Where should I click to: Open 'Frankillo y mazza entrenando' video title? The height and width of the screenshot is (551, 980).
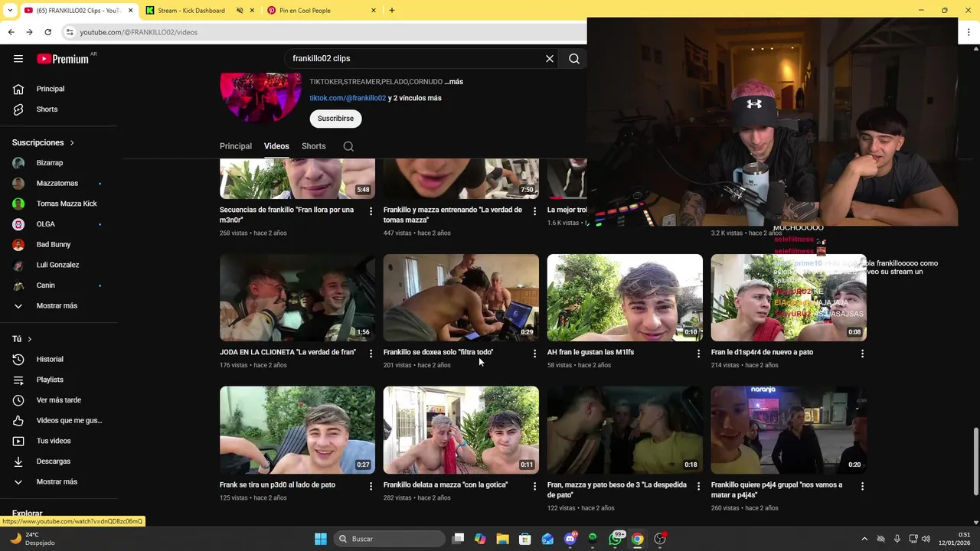click(452, 215)
